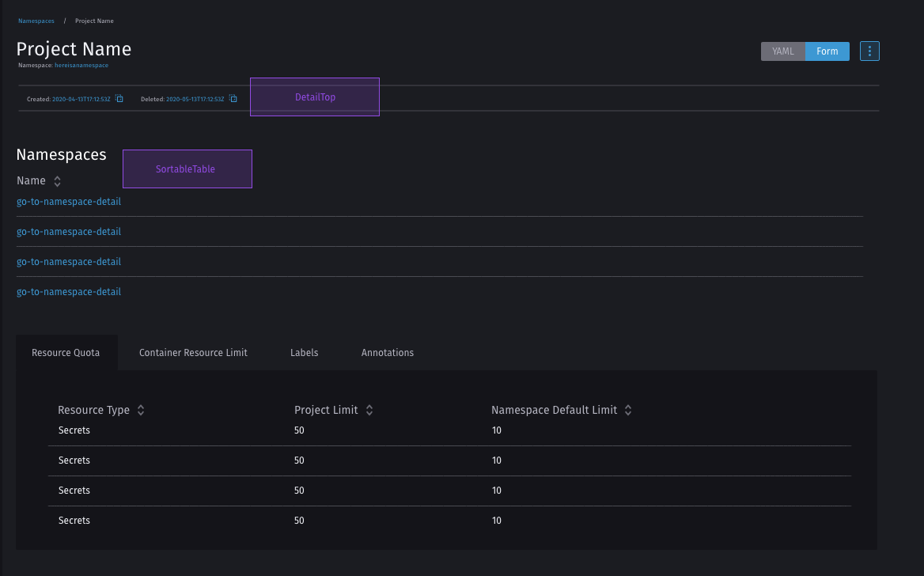Open the Namespaces breadcrumb icon link
Viewport: 924px width, 576px height.
[x=36, y=21]
